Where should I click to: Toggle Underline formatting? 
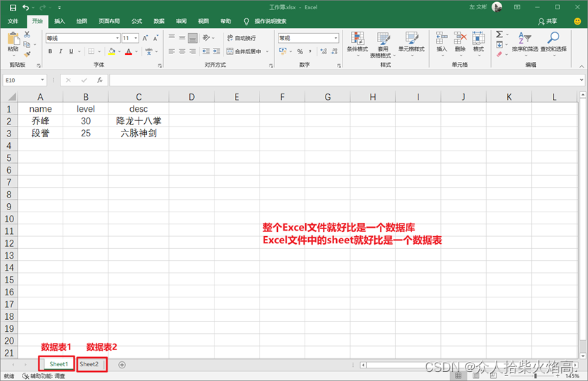[x=71, y=51]
